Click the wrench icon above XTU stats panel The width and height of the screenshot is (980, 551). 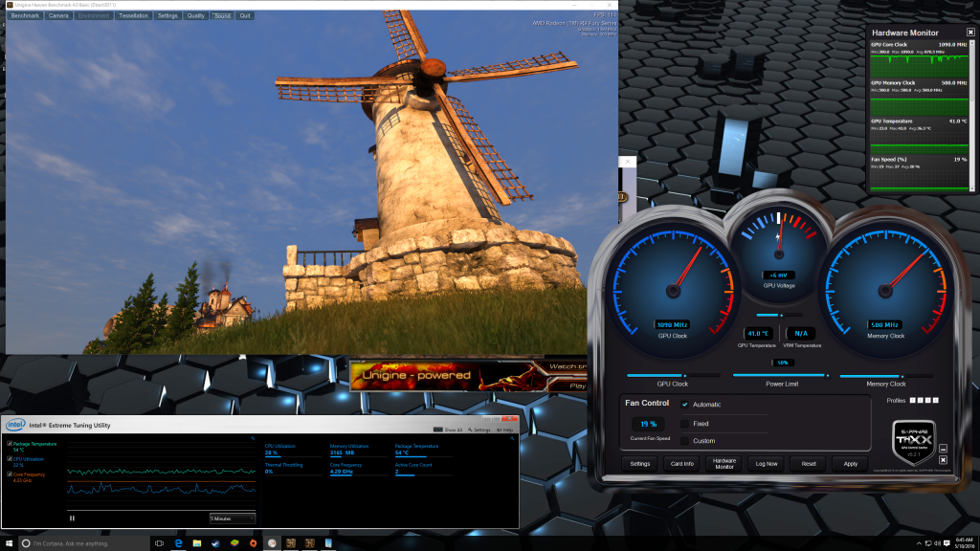click(512, 438)
